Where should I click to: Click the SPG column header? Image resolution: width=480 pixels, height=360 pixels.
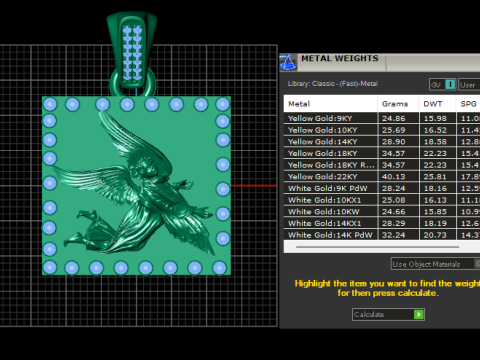coord(468,104)
